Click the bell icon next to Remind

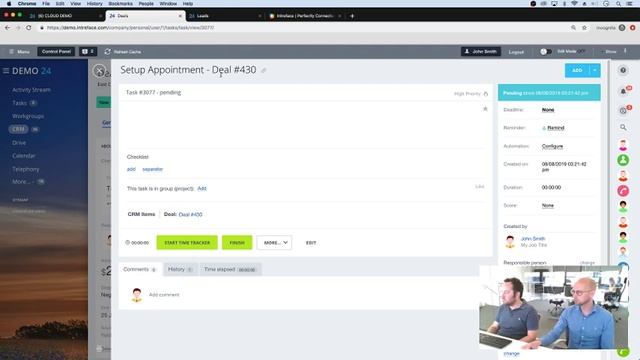[x=544, y=128]
